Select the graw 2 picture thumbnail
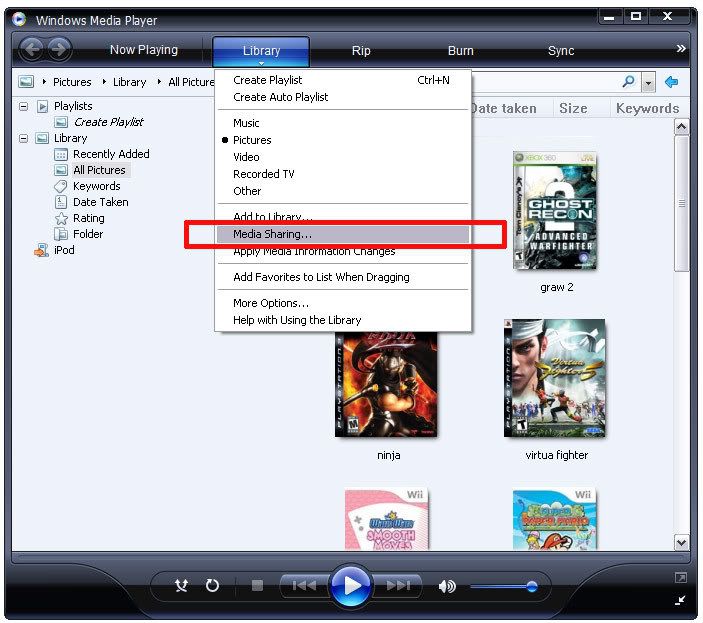 [x=556, y=211]
